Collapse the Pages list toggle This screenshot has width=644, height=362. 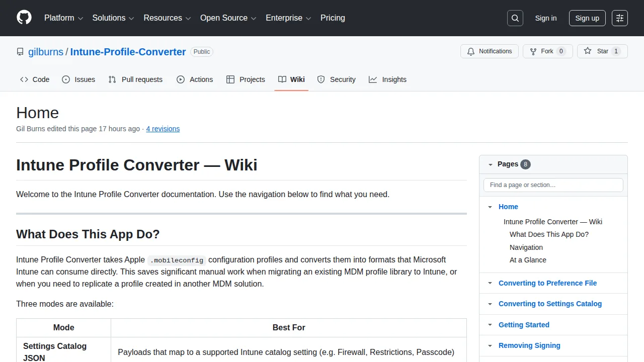click(490, 164)
